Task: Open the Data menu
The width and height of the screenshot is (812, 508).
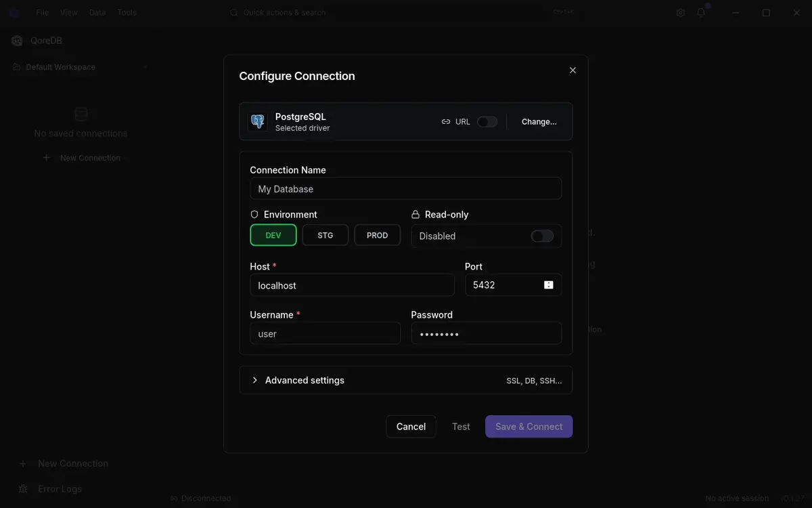Action: 97,12
